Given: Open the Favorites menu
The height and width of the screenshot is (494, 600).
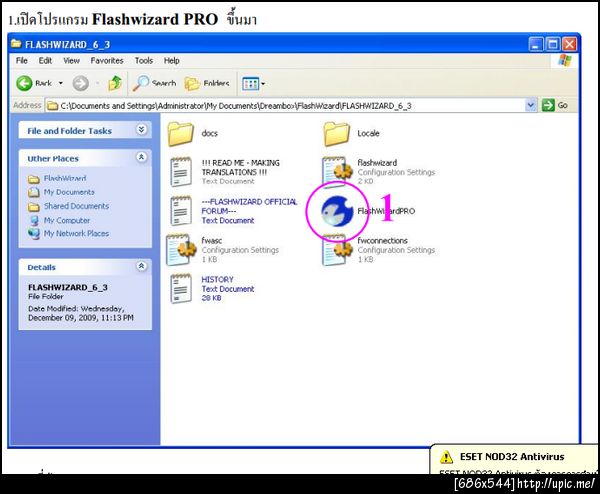Looking at the screenshot, I should click(107, 60).
